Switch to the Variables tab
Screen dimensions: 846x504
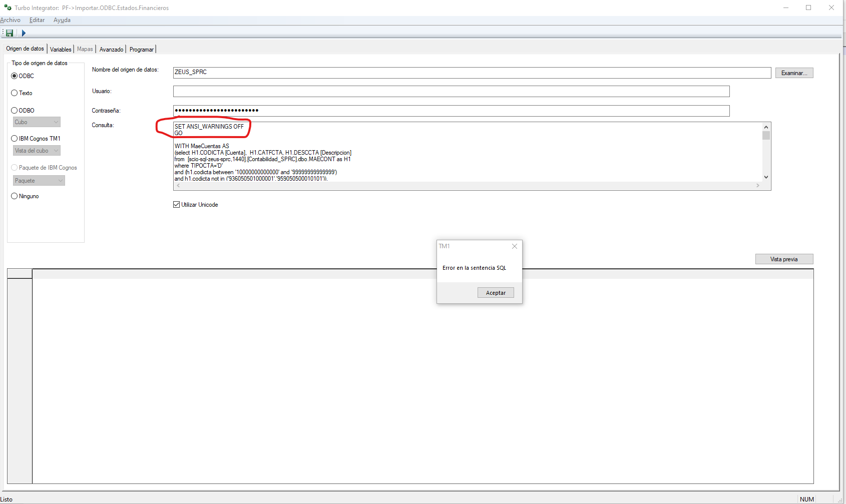click(61, 49)
